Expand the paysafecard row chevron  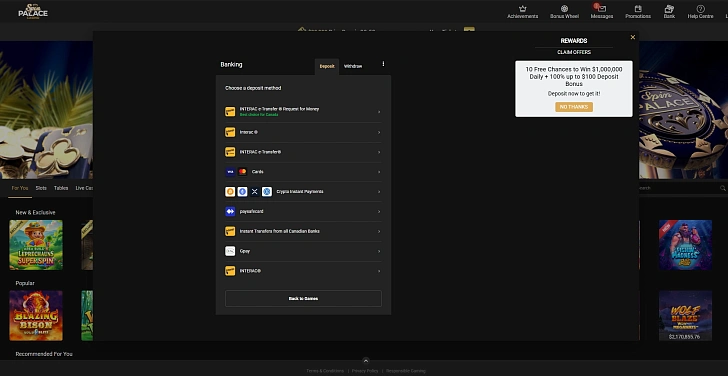(379, 212)
